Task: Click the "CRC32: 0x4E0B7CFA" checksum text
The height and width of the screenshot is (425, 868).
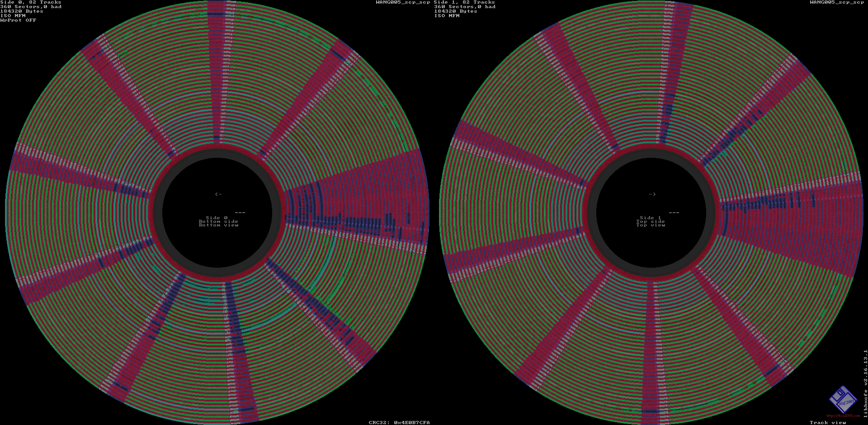Action: pos(399,422)
